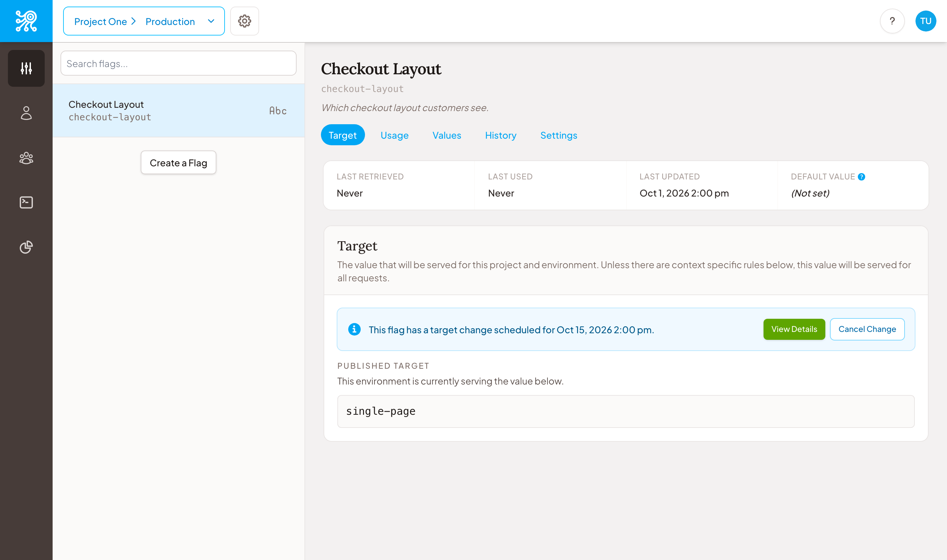Click the octopus logo icon

[26, 21]
